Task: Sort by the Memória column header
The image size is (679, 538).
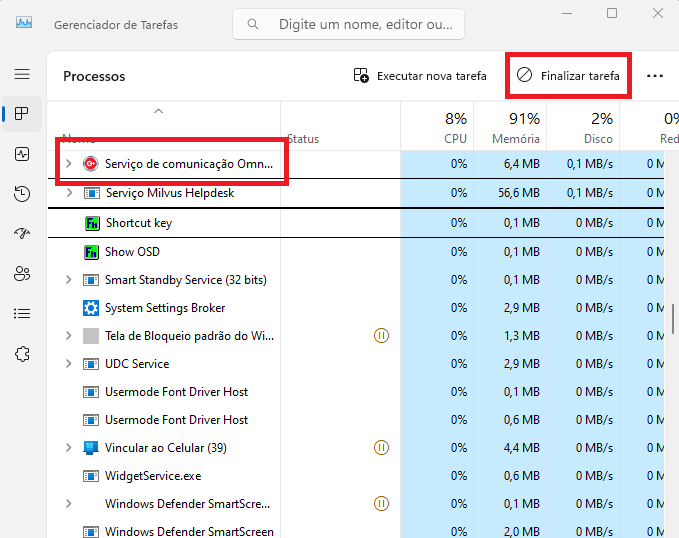Action: (x=510, y=127)
